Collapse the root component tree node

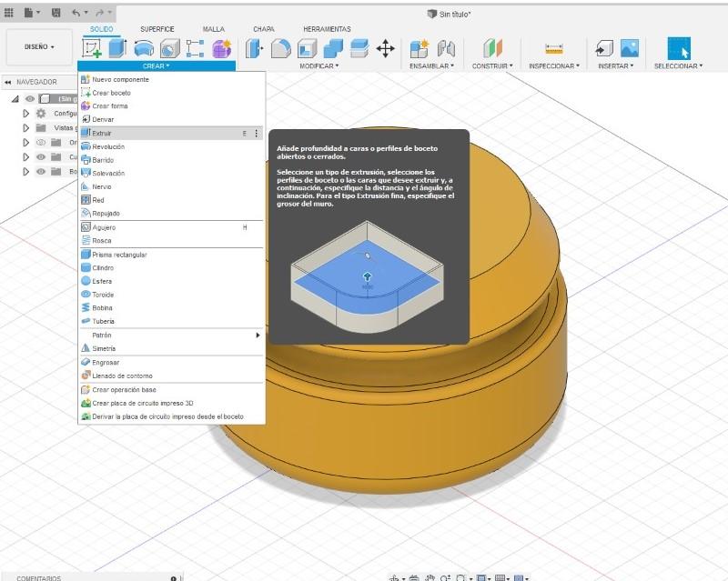point(15,99)
